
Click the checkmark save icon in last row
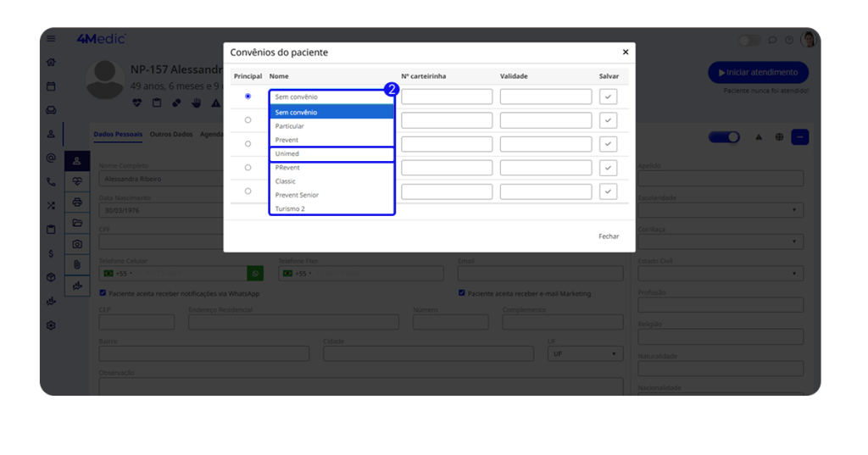[608, 191]
